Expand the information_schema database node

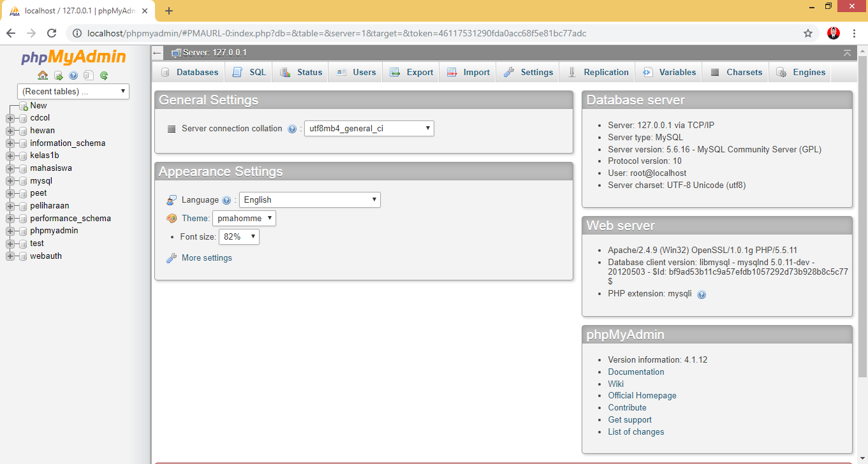[x=10, y=143]
